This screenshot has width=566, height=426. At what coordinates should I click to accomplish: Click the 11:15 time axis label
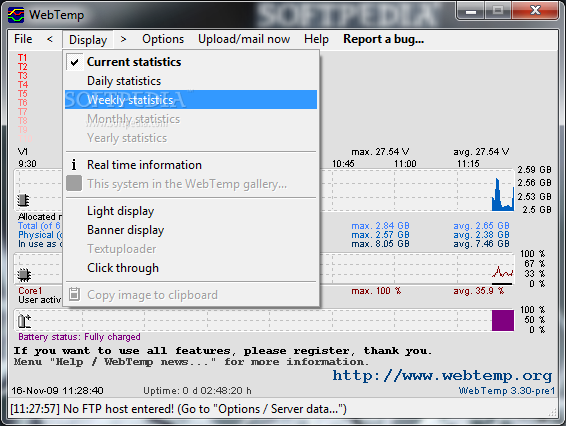(x=468, y=164)
